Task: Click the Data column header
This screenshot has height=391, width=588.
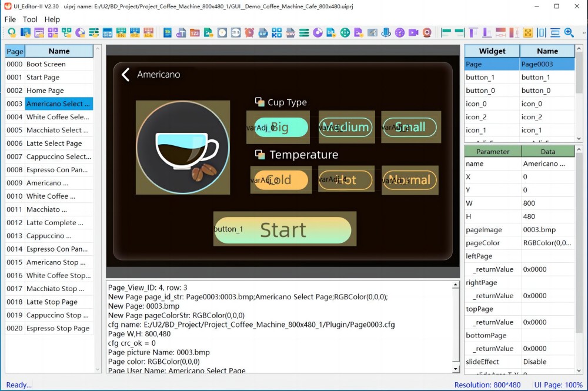Action: [548, 152]
